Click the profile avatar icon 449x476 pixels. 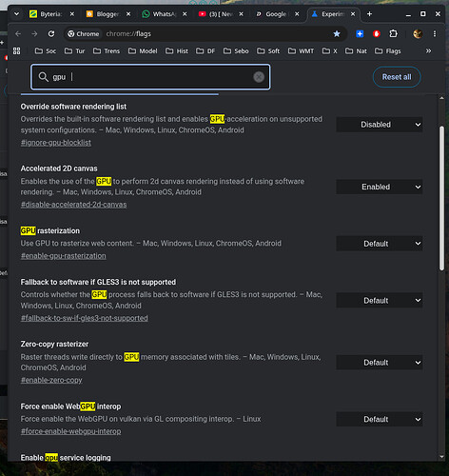418,33
